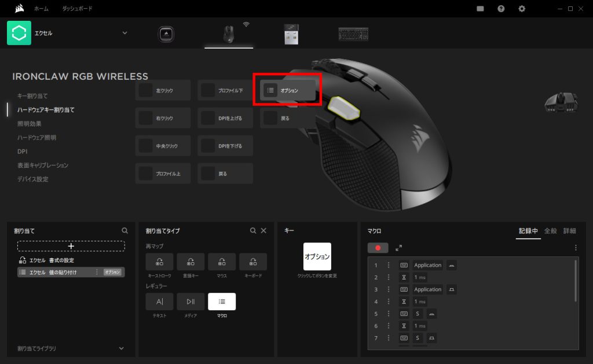
Task: Select the Ironclaw mouse device icon
Action: click(x=228, y=34)
